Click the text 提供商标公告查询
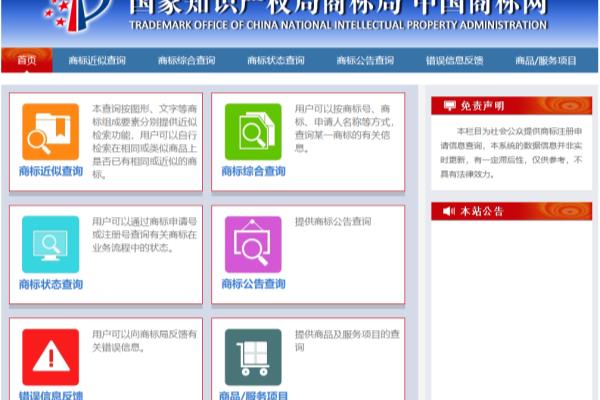The width and height of the screenshot is (600, 400). point(333,221)
